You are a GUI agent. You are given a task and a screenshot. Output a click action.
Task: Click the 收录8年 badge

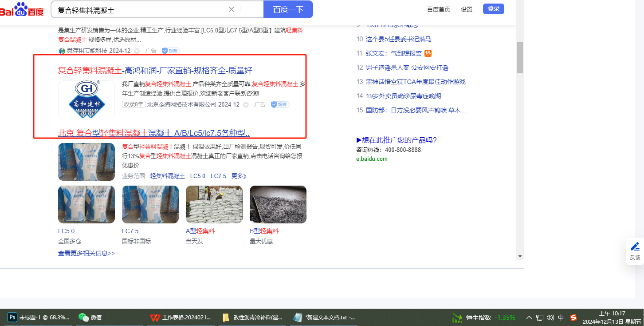pyautogui.click(x=134, y=104)
